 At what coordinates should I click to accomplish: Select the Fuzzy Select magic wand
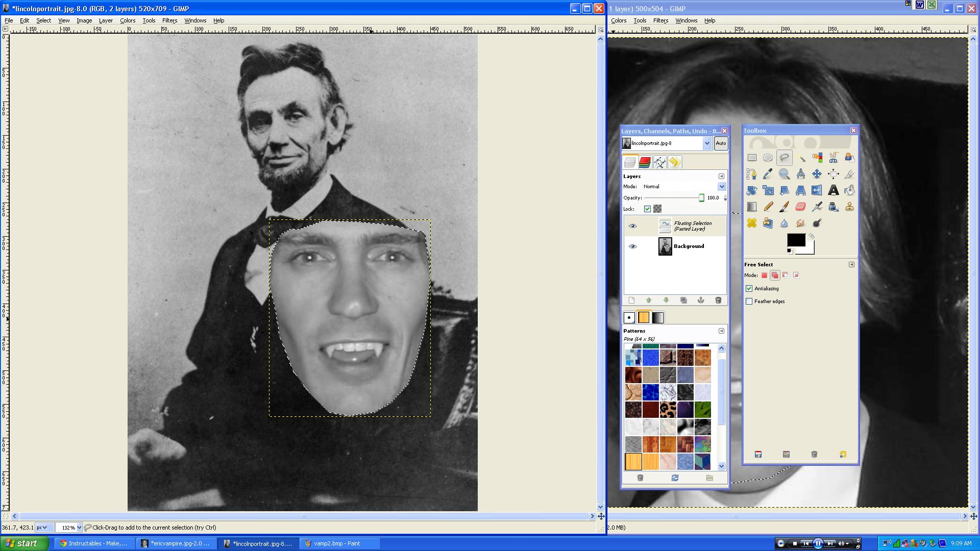[801, 158]
